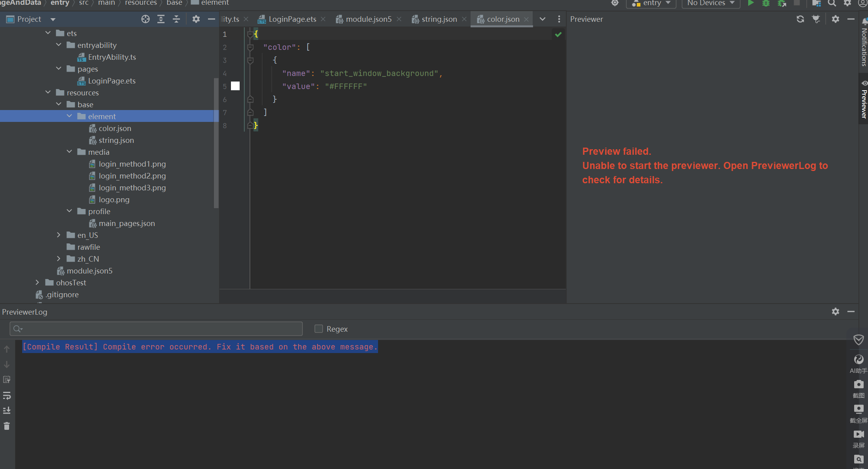Select color.json in the tree
Viewport: 868px width, 469px height.
click(x=115, y=128)
